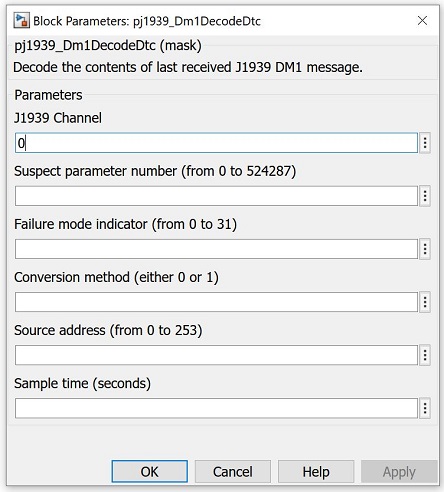Close the Block Parameters dialog
444x492 pixels.
click(x=422, y=21)
